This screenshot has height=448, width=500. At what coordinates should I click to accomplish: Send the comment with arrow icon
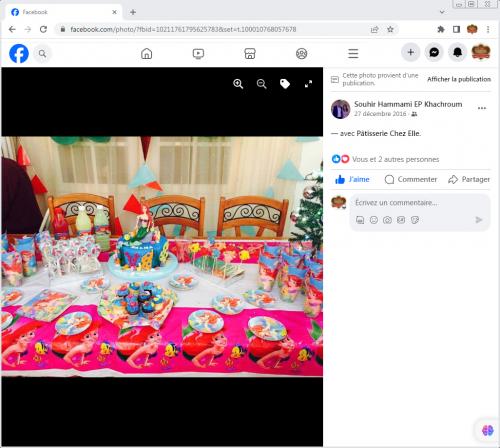pos(479,220)
